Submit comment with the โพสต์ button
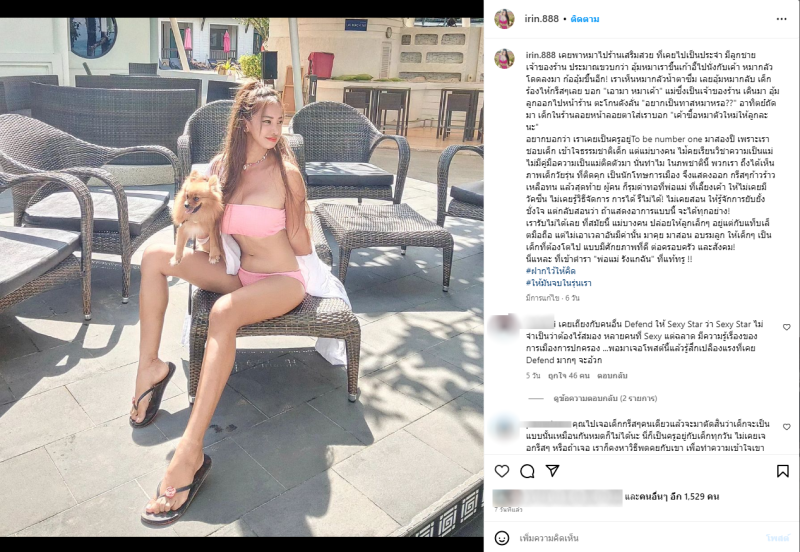 [x=778, y=538]
